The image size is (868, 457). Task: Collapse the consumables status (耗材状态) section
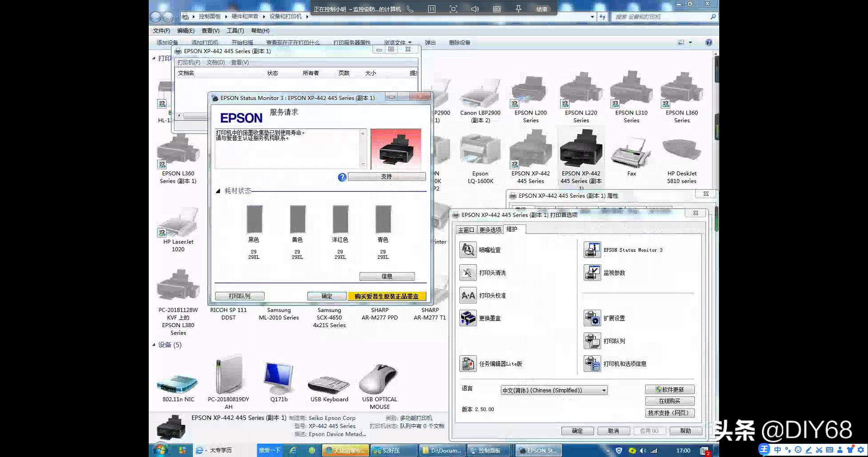218,191
